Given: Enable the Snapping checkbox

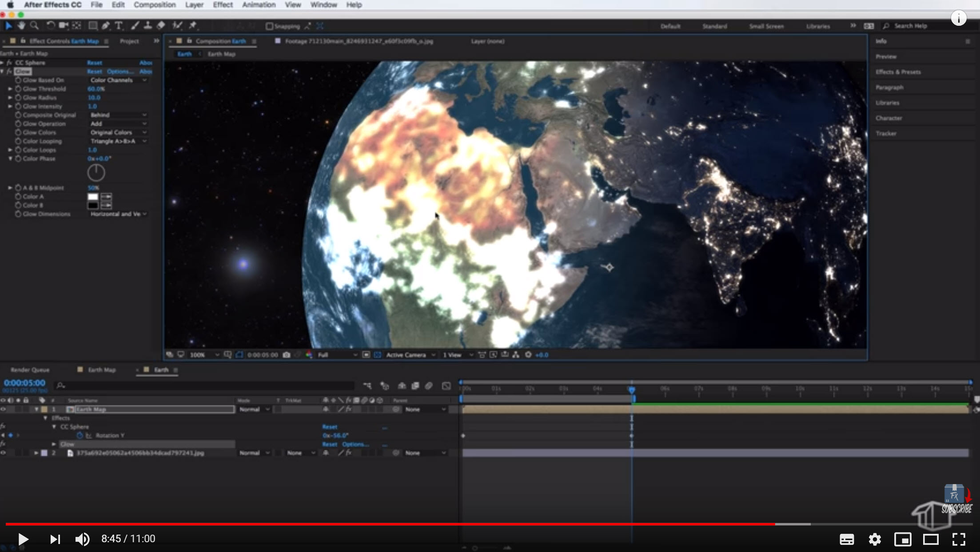Looking at the screenshot, I should [x=269, y=26].
